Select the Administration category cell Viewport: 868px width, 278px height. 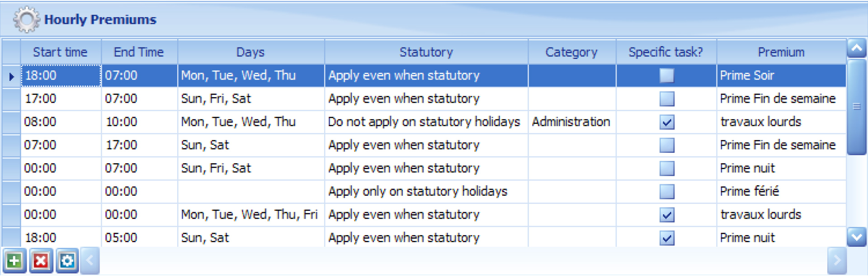point(572,122)
